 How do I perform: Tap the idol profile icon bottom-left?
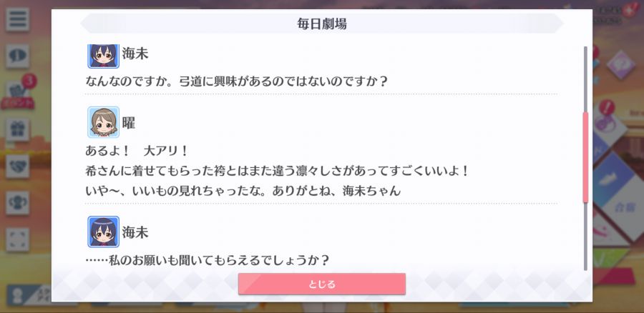coord(17,296)
